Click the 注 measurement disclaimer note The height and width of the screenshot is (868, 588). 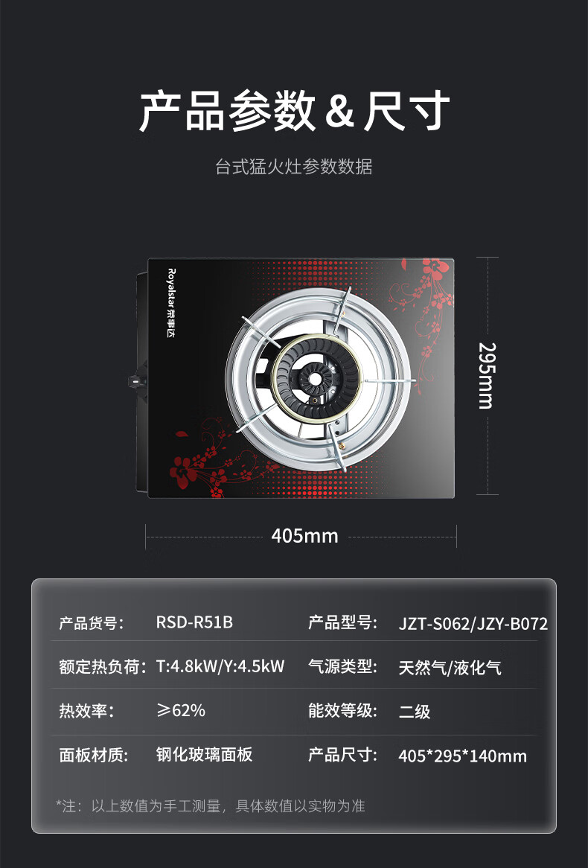[x=211, y=806]
